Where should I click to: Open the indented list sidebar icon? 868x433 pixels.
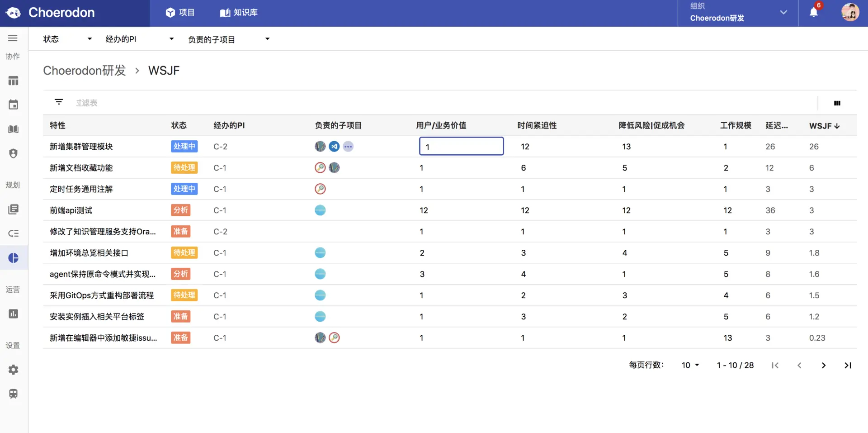click(14, 234)
